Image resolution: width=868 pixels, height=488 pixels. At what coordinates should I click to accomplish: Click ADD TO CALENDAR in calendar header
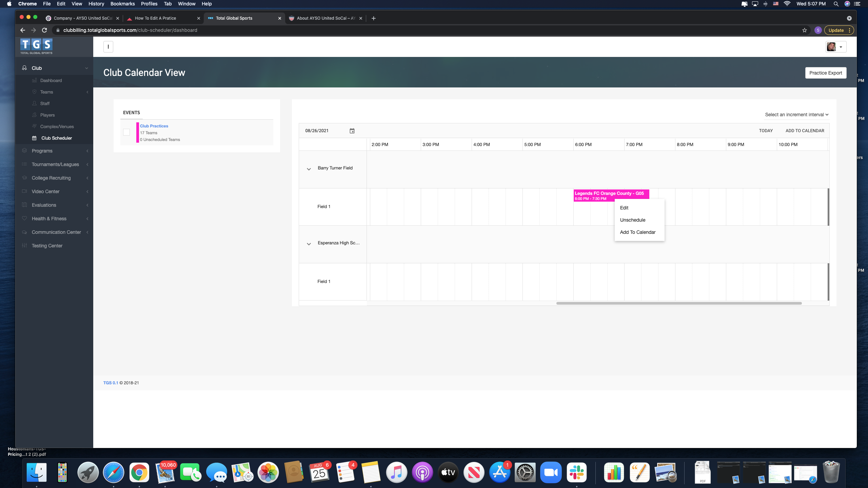coord(805,131)
